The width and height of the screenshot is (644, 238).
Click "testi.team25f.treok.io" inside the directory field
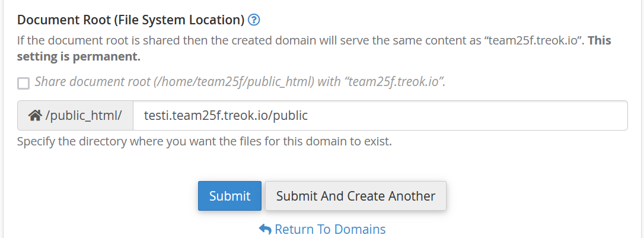pyautogui.click(x=203, y=116)
